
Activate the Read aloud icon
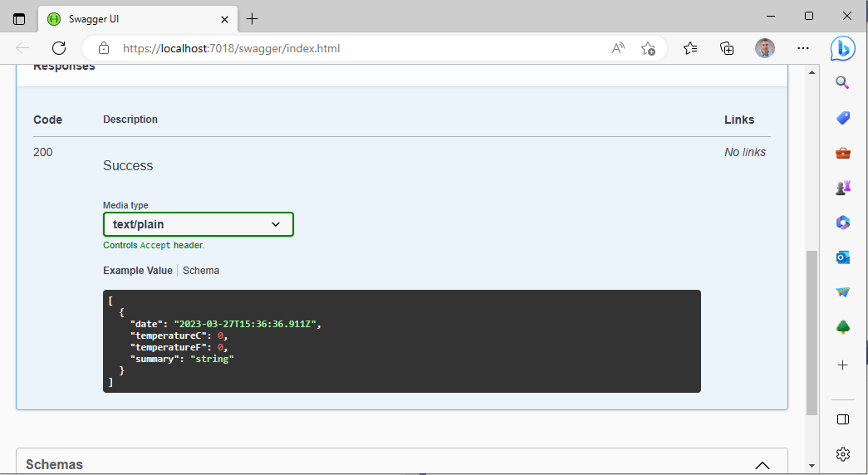pos(618,48)
